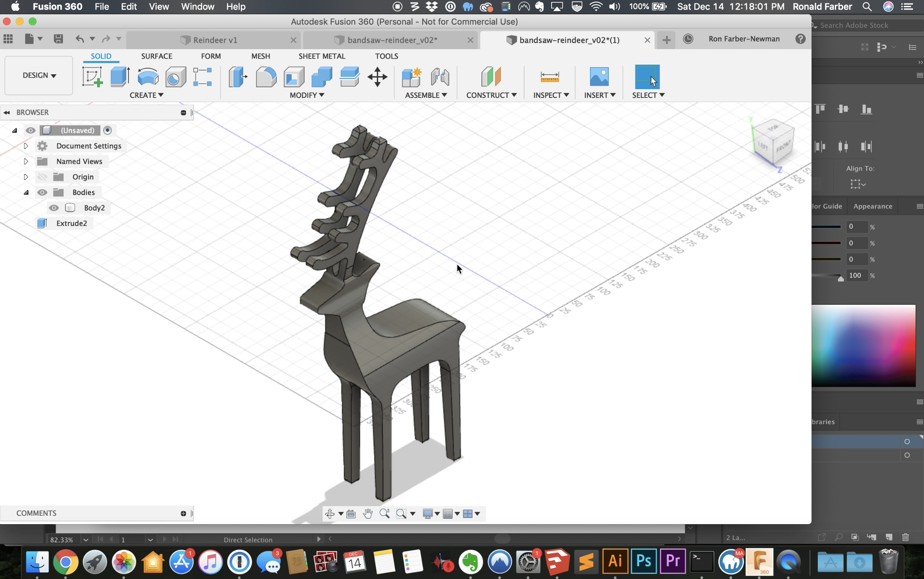Add a new design tab
This screenshot has height=579, width=924.
tap(667, 40)
